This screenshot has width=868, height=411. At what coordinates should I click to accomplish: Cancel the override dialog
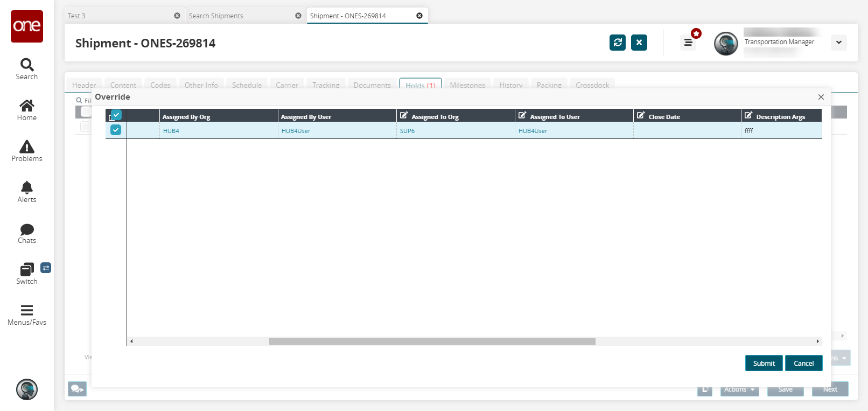[x=804, y=363]
